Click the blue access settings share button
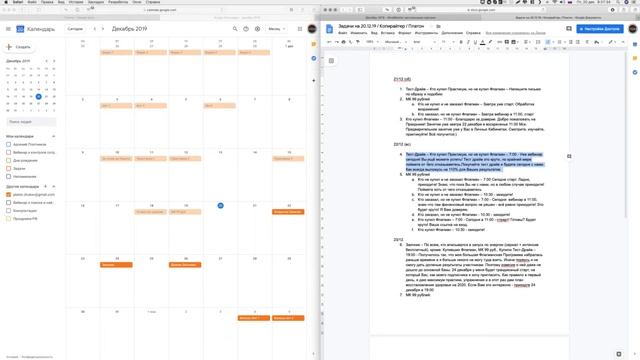This screenshot has height=360, width=640. (x=600, y=29)
